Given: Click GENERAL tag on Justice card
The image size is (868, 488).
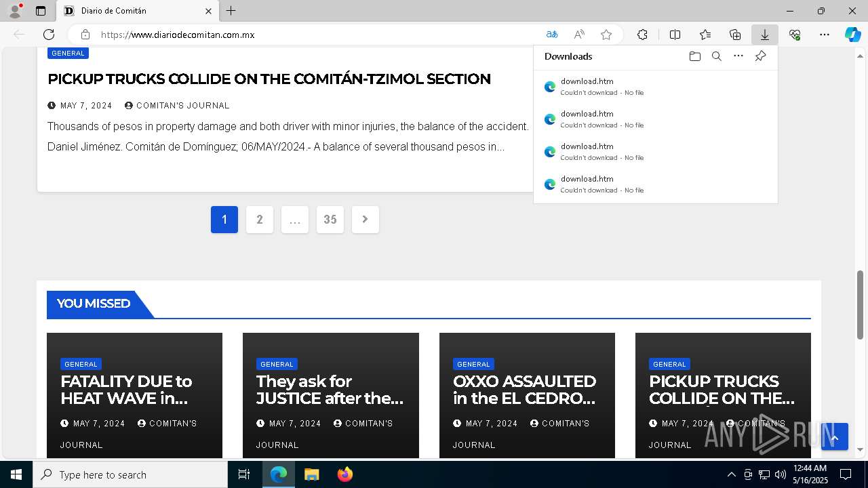Looking at the screenshot, I should coord(277,364).
